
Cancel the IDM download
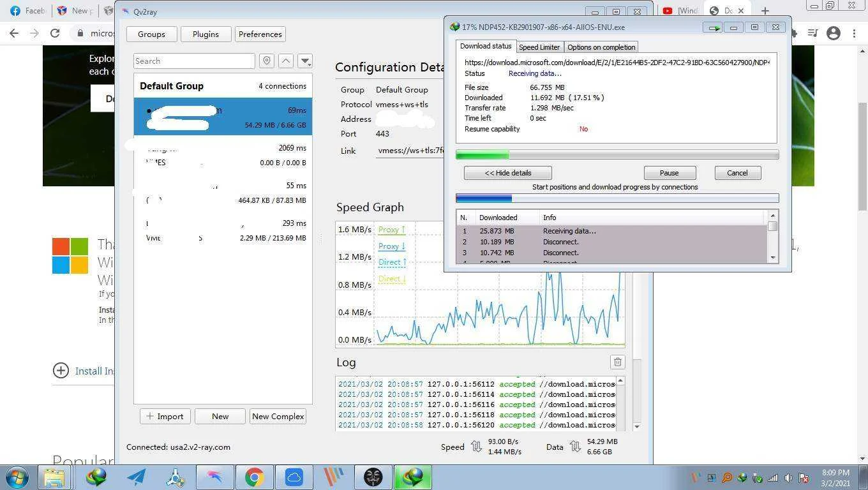737,173
